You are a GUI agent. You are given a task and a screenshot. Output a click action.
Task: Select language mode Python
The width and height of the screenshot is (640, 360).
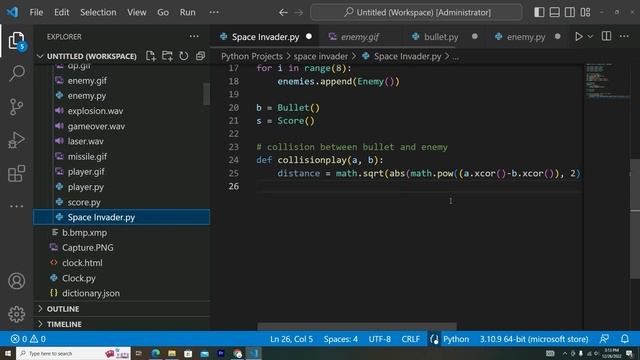click(456, 339)
